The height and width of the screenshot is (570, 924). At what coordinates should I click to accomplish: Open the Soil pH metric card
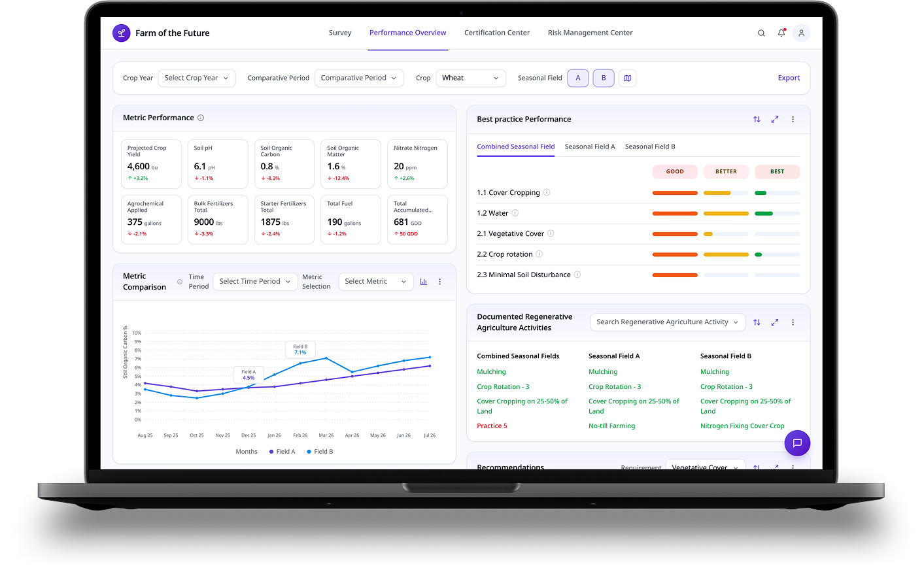click(x=218, y=164)
